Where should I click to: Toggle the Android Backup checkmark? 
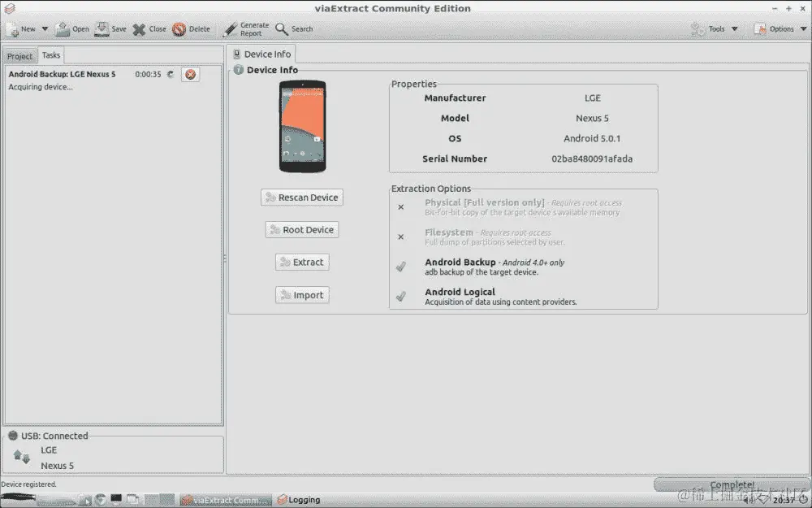tap(401, 267)
